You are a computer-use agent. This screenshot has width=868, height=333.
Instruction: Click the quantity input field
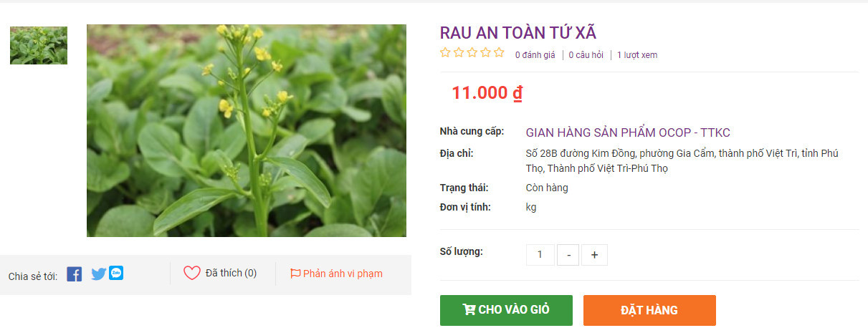click(x=540, y=255)
